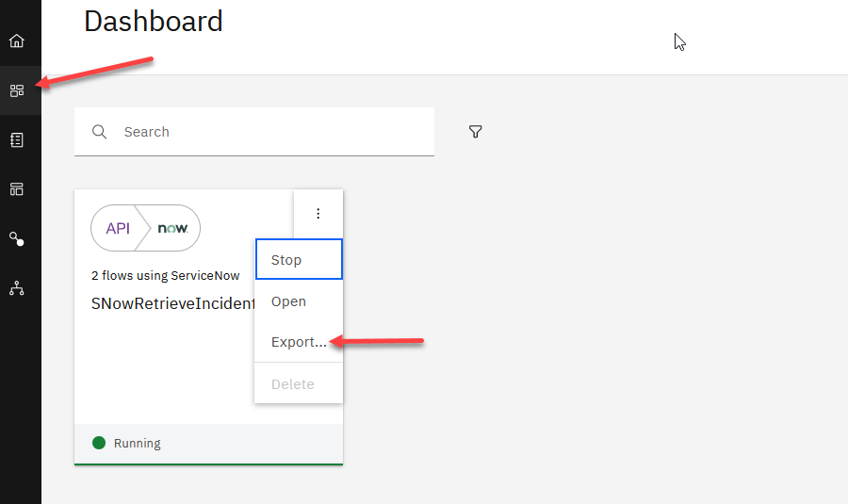848x504 pixels.
Task: Click the hierarchy tree icon in sidebar
Action: point(17,288)
